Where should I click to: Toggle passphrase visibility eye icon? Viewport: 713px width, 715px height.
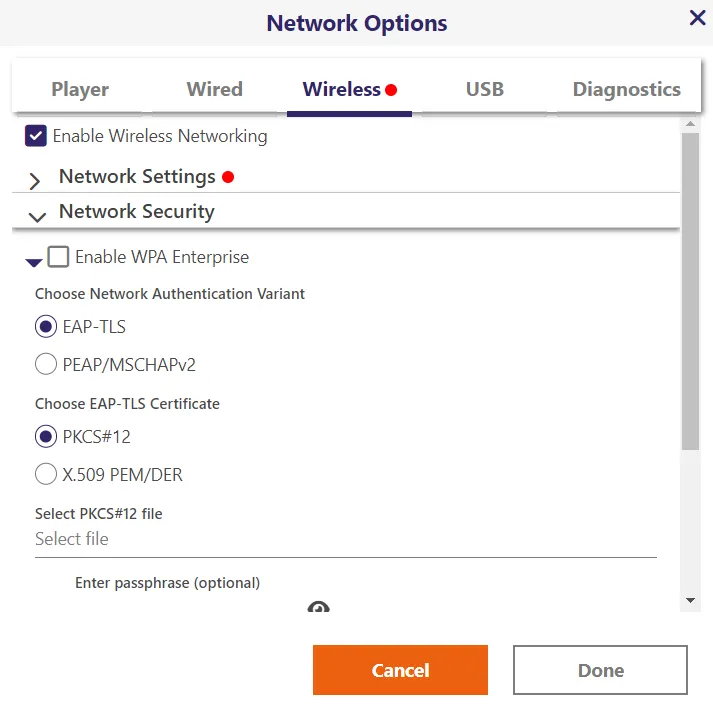point(318,606)
